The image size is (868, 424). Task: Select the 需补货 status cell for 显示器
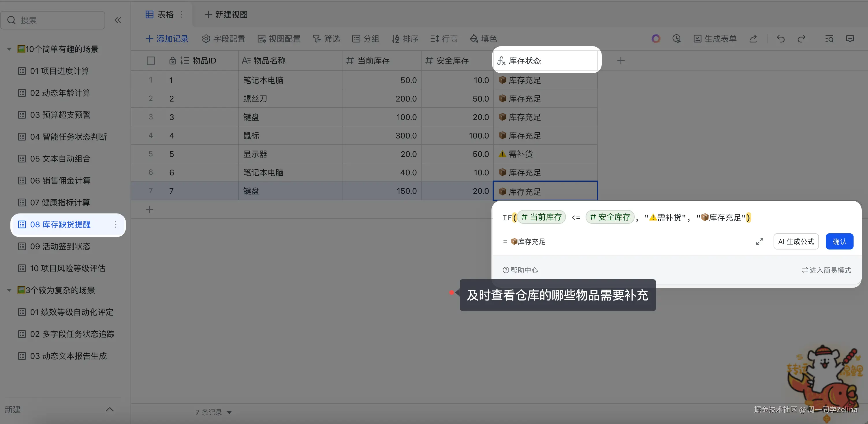coord(545,154)
